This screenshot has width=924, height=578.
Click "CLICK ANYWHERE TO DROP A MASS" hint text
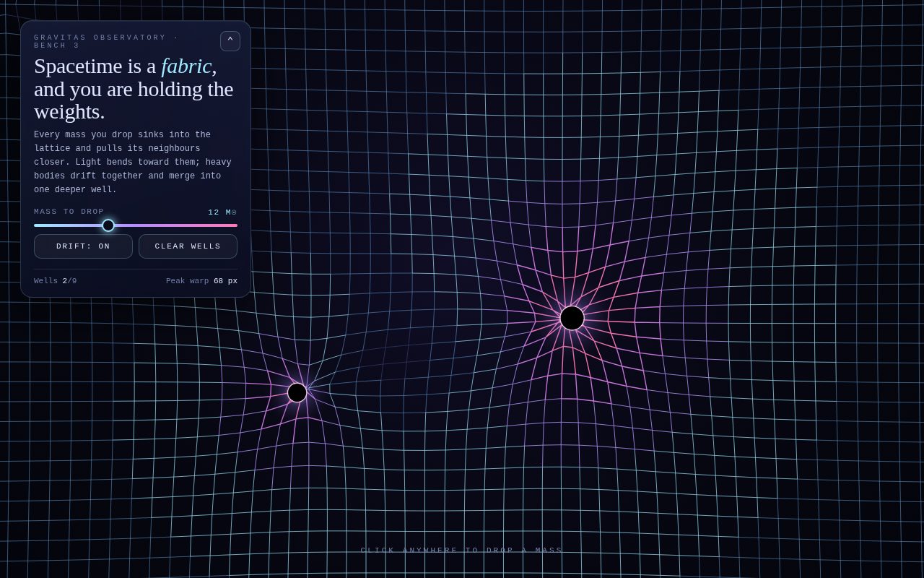(462, 551)
